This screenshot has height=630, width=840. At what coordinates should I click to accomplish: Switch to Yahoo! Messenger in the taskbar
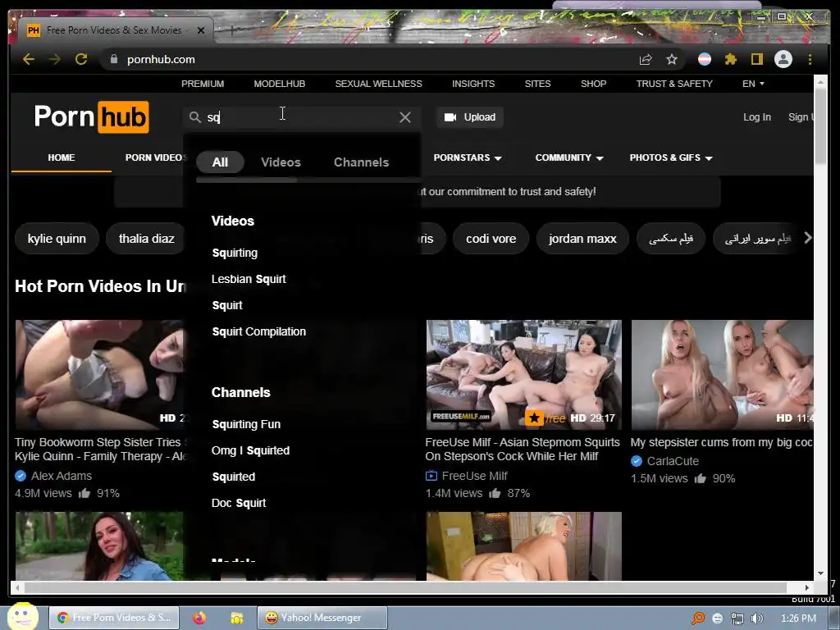pos(322,618)
